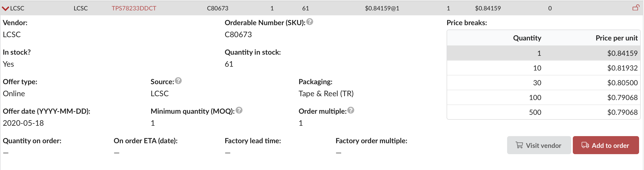Click the $0.84159@1 price in offer row

click(382, 8)
